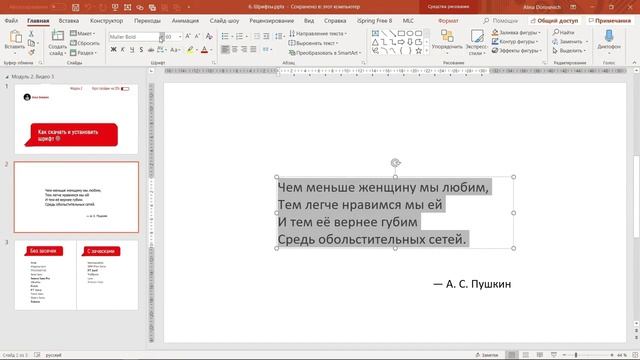
Task: Choose the right arrow shape in gallery
Action: coord(401,42)
